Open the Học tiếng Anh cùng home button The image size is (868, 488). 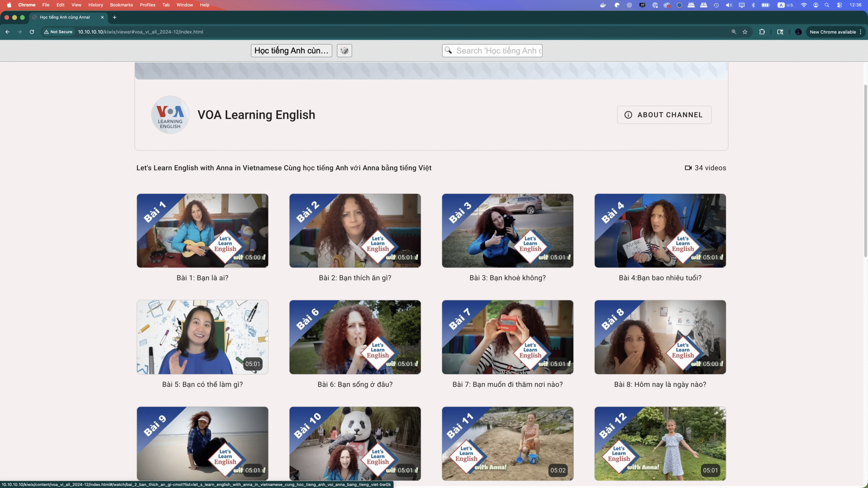291,50
